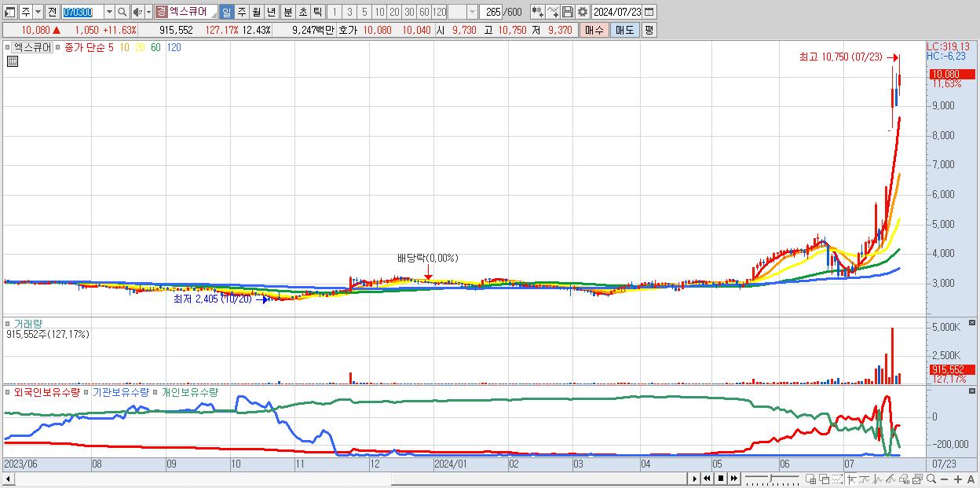The image size is (980, 488).
Task: Open the grid table icon below legend
Action: 13,61
